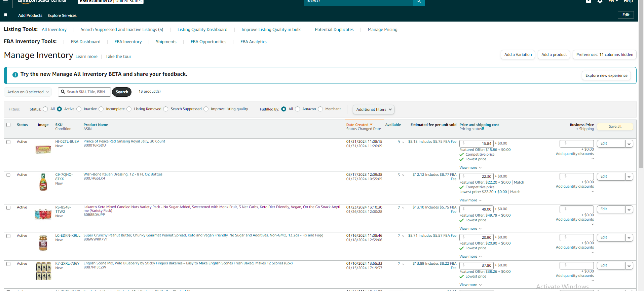This screenshot has width=644, height=291.
Task: Check the K7-2XRL-736Y row checkbox
Action: [x=8, y=264]
